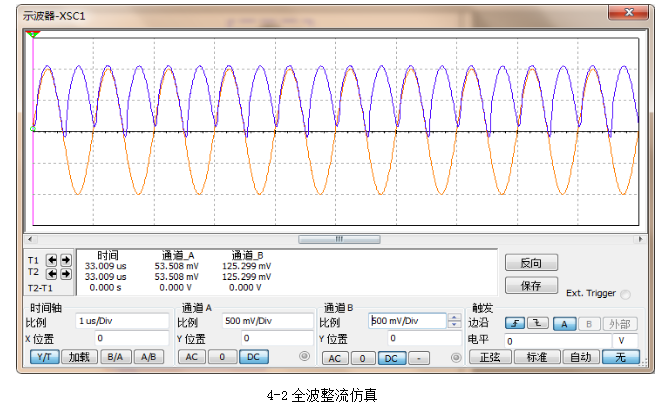Switch timebase to A/B mode
Screen dimensions: 662x408
(149, 357)
